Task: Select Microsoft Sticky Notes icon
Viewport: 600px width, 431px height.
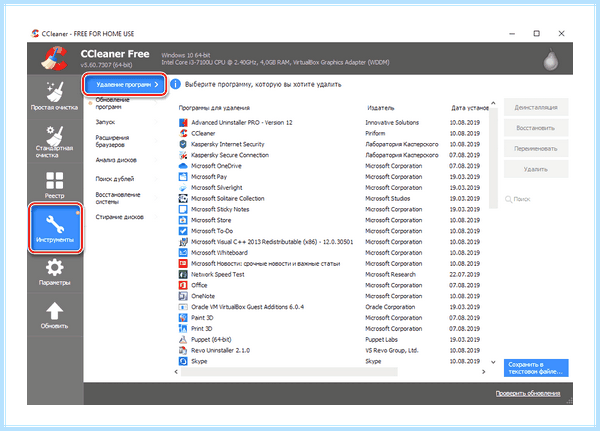Action: (183, 209)
